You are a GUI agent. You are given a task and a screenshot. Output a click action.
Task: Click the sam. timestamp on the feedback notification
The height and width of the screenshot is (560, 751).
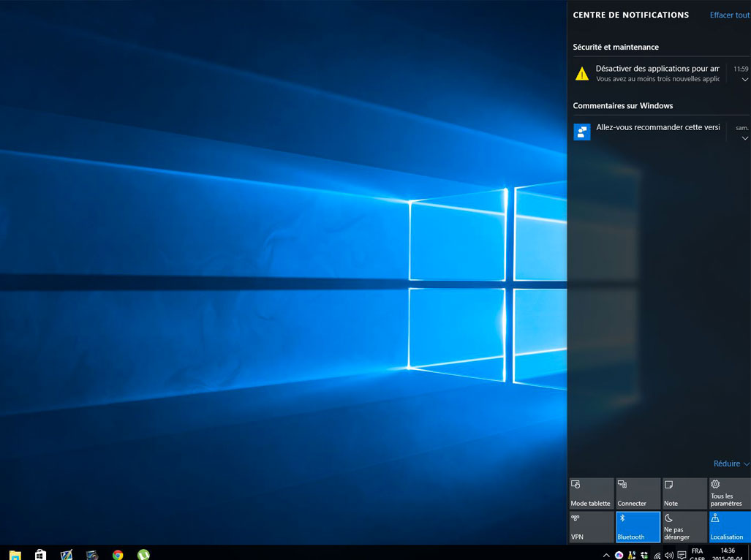pos(742,128)
